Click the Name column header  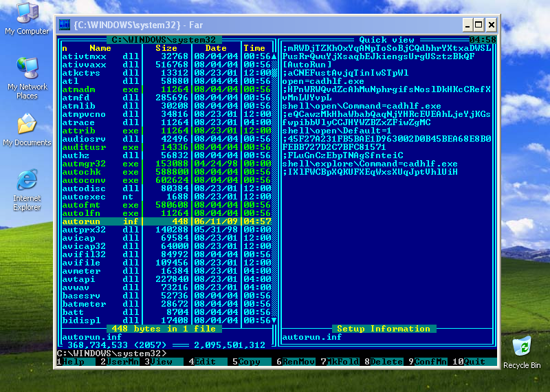[100, 48]
